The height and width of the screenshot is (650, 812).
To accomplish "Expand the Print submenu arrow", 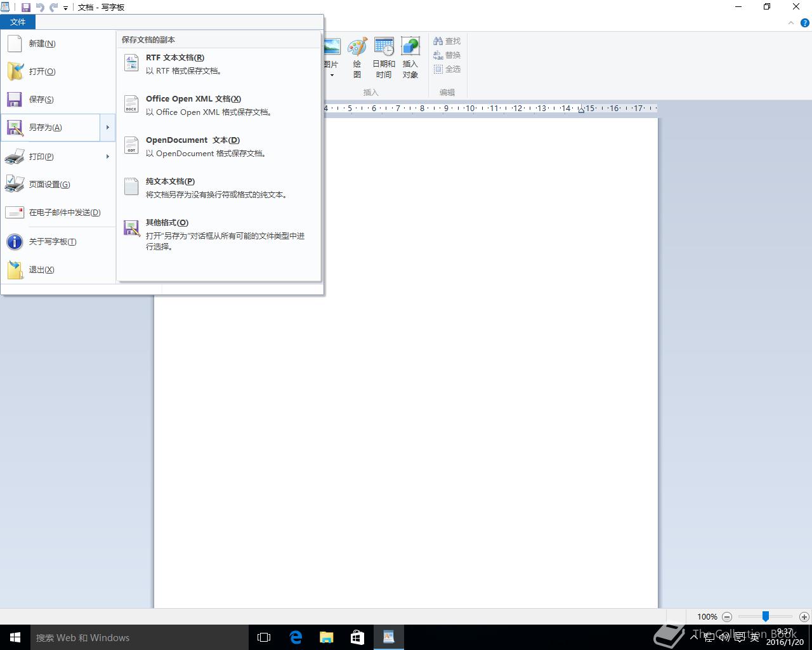I will (x=108, y=156).
